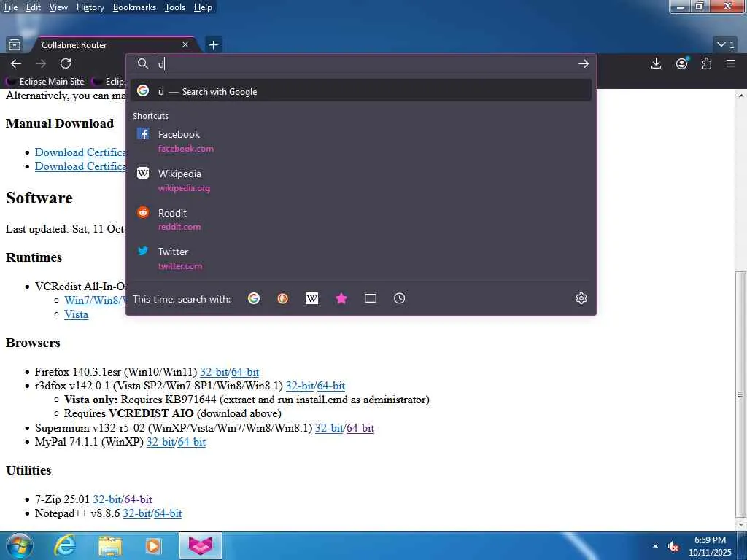747x560 pixels.
Task: Open the Wikipedia shortcut
Action: pyautogui.click(x=360, y=180)
